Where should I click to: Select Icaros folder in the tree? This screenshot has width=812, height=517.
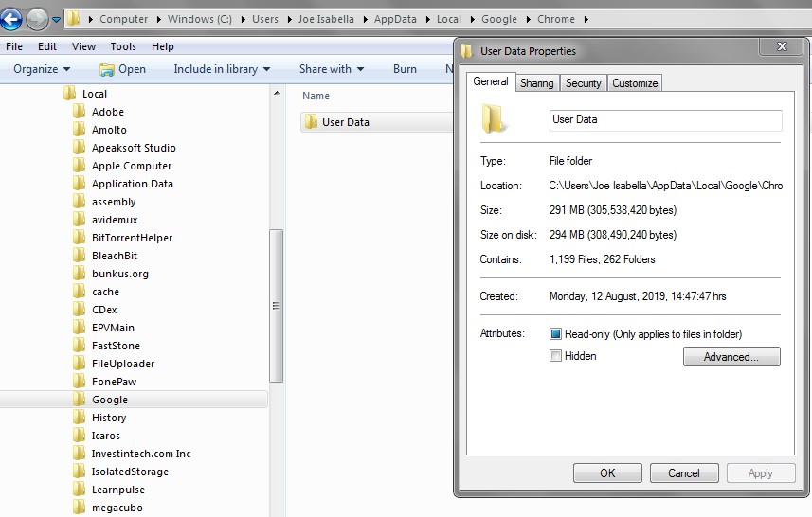105,436
